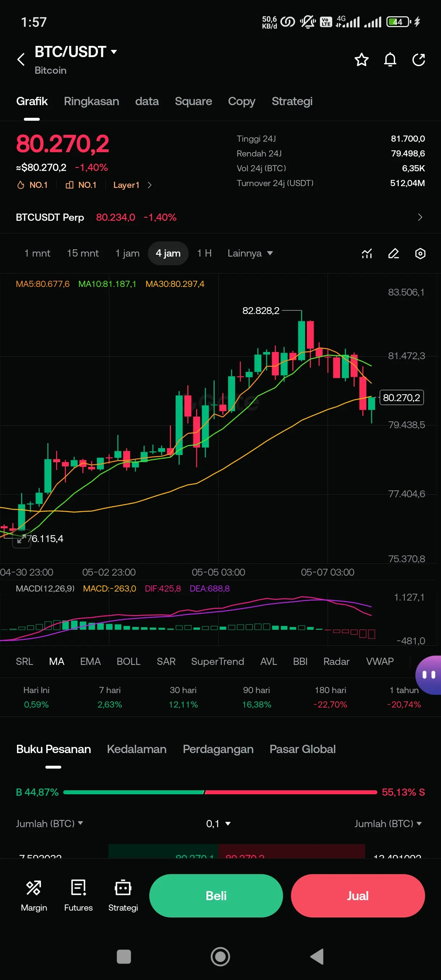Toggle AVL indicator
Image resolution: width=441 pixels, height=980 pixels.
(269, 662)
